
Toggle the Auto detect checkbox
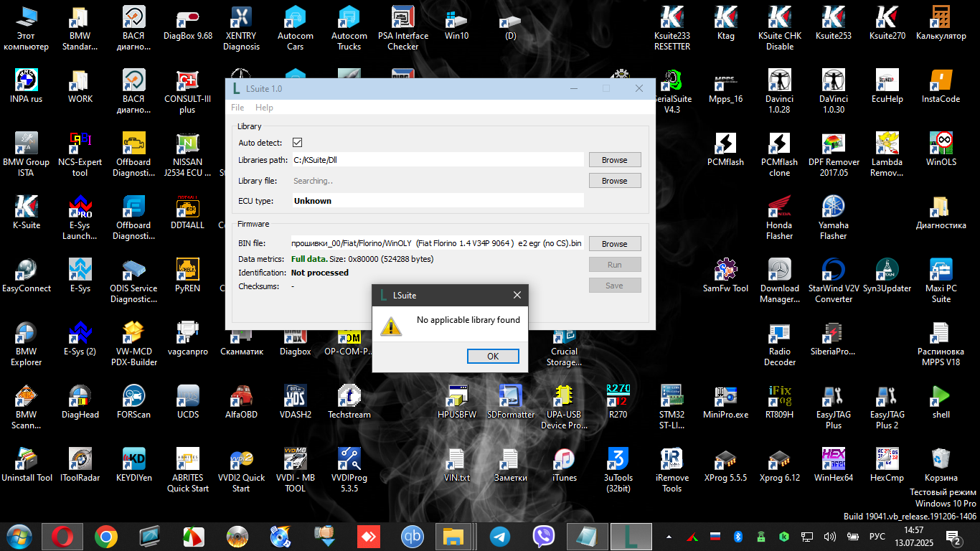pos(298,143)
